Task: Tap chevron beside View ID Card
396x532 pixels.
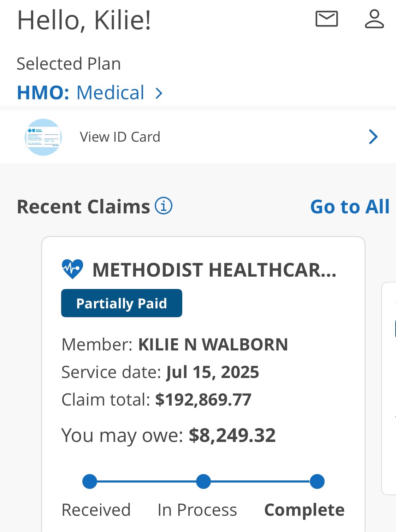Action: pos(373,137)
